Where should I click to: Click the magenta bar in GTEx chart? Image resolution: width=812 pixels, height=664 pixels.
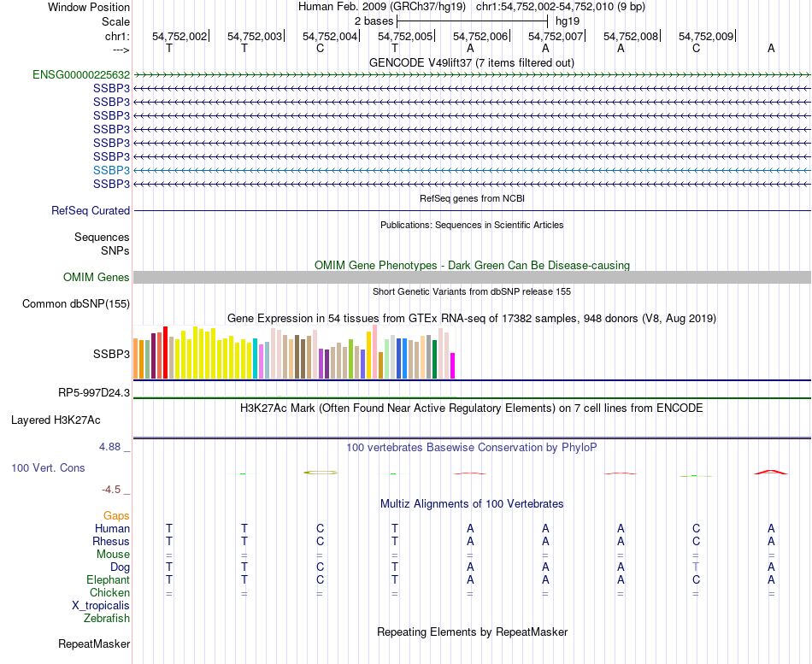pyautogui.click(x=453, y=366)
